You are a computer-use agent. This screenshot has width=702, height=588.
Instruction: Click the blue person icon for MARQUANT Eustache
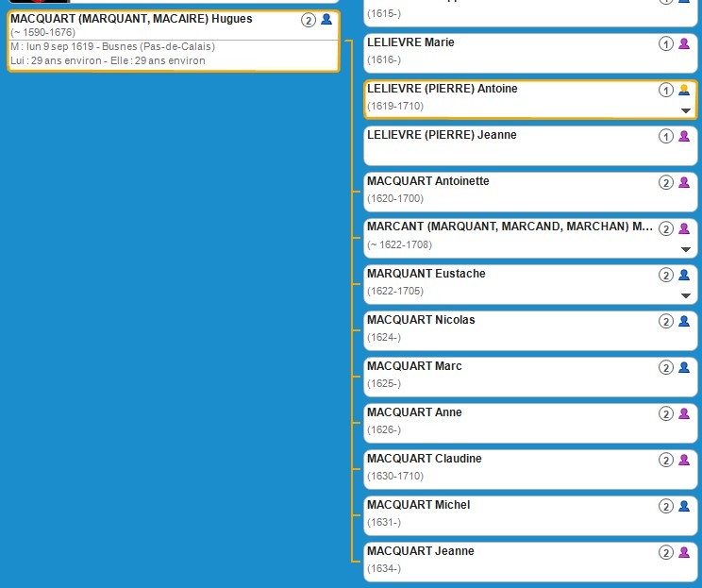684,275
